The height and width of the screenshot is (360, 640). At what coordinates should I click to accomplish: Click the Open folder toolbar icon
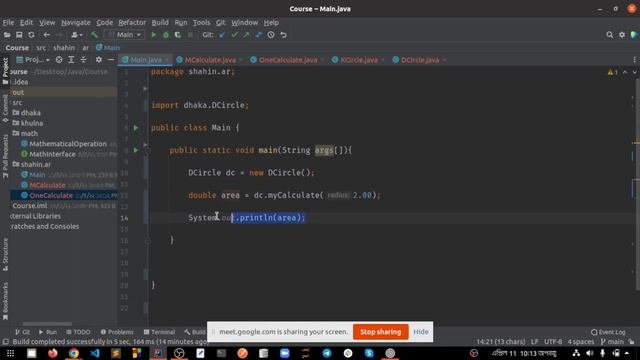click(7, 35)
